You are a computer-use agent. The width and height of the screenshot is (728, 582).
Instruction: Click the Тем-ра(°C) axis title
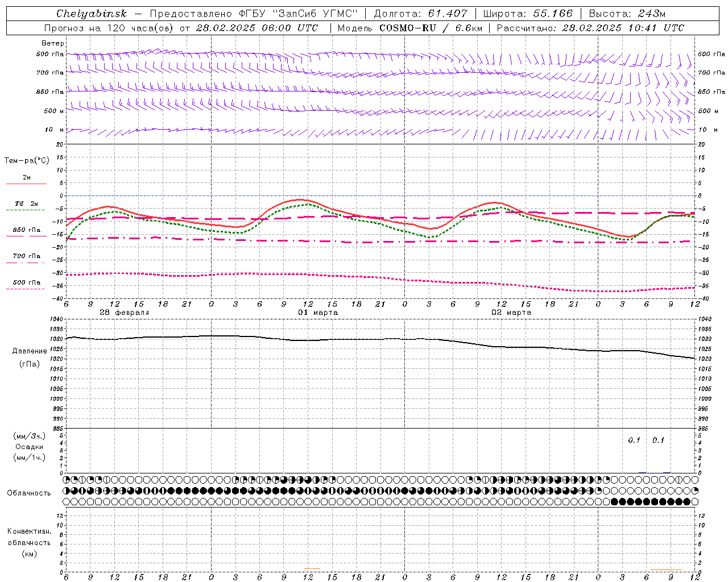[x=27, y=161]
